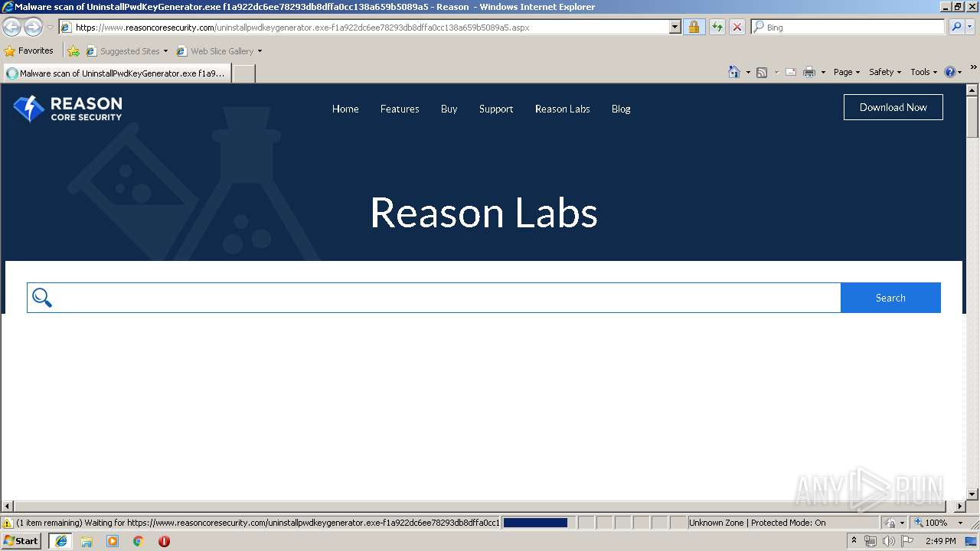Open Windows Explorer folder in taskbar
Viewport: 980px width, 551px height.
[87, 541]
